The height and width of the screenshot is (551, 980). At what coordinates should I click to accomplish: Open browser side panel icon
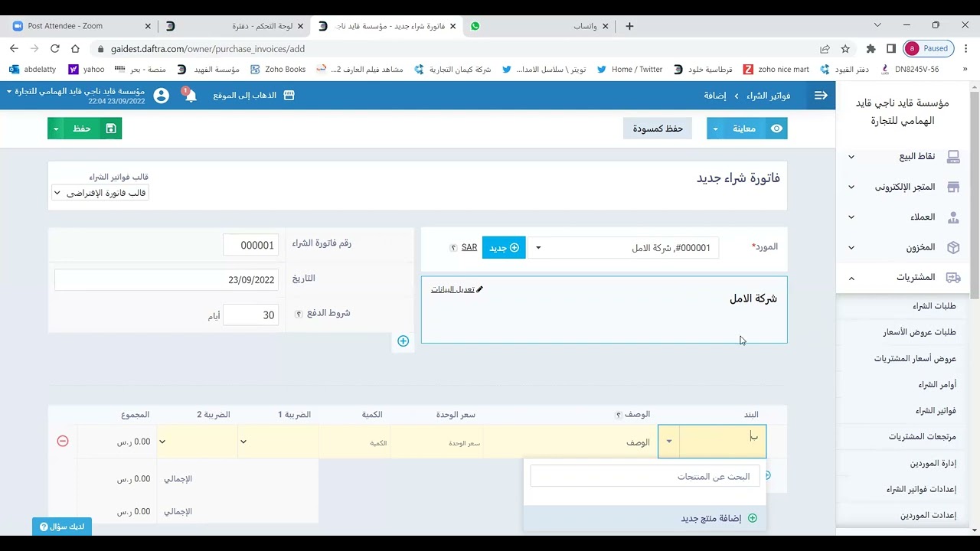pyautogui.click(x=891, y=48)
